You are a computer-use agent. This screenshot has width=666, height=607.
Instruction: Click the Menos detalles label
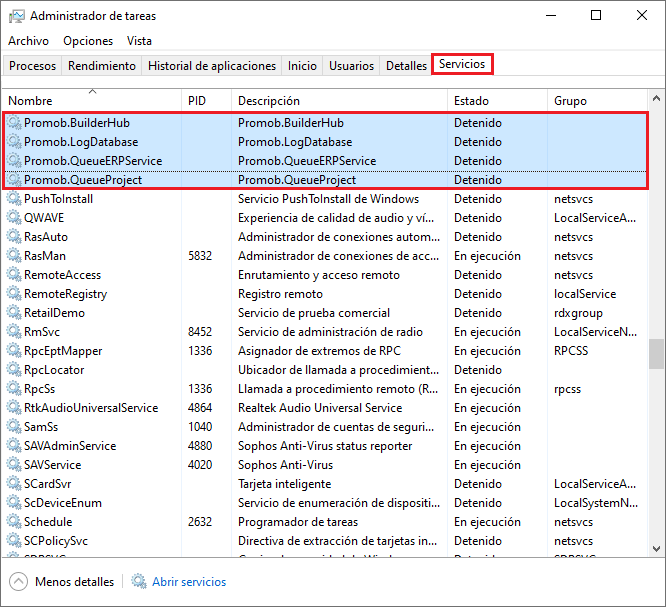[x=74, y=582]
